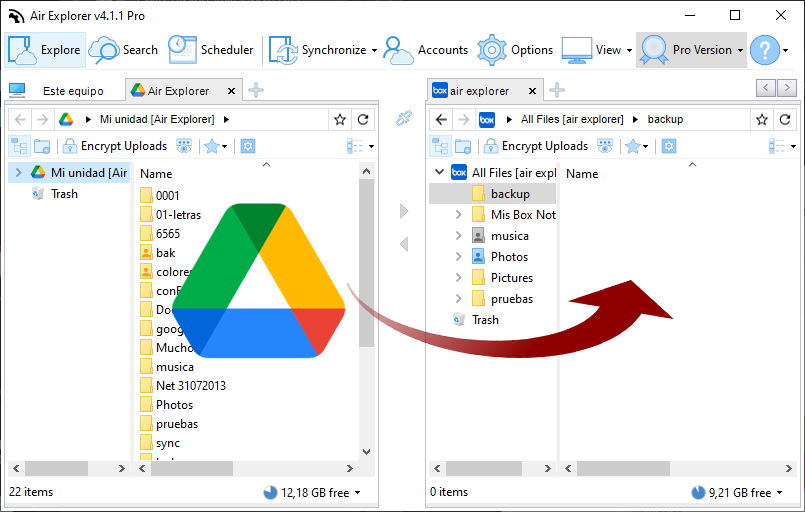Screen dimensions: 805x512
Task: Add a new tab in right pane
Action: (x=557, y=90)
